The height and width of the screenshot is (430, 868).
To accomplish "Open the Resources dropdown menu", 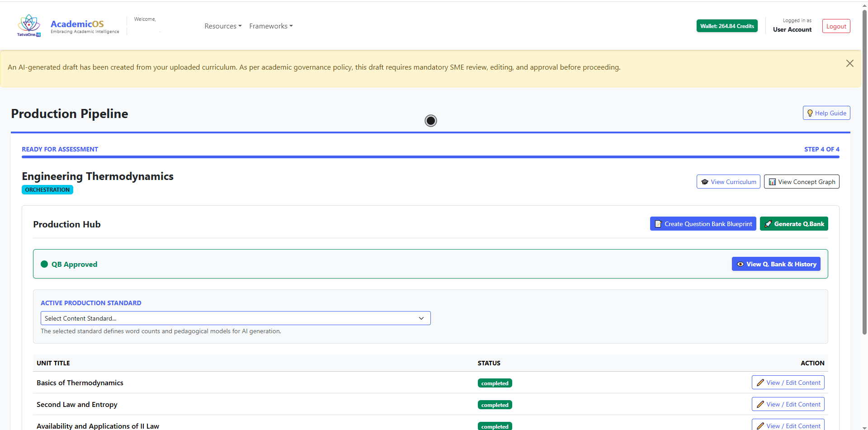I will coord(223,26).
